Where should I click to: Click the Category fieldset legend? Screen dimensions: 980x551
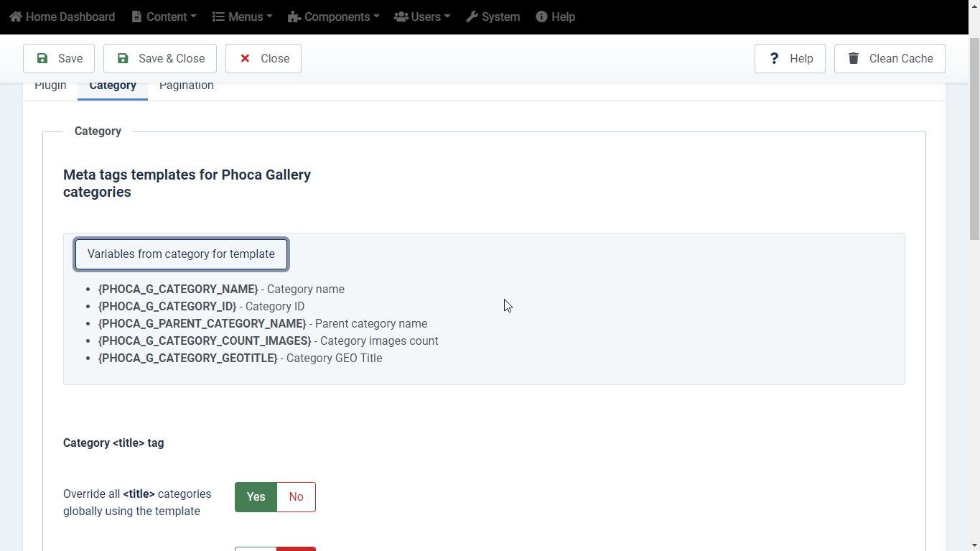[x=98, y=131]
